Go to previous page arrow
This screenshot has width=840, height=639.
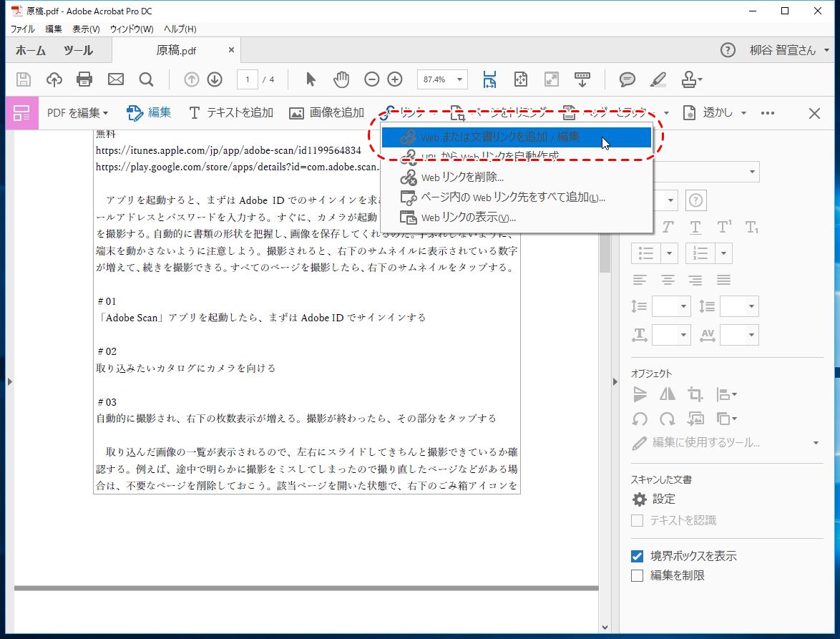coord(192,79)
